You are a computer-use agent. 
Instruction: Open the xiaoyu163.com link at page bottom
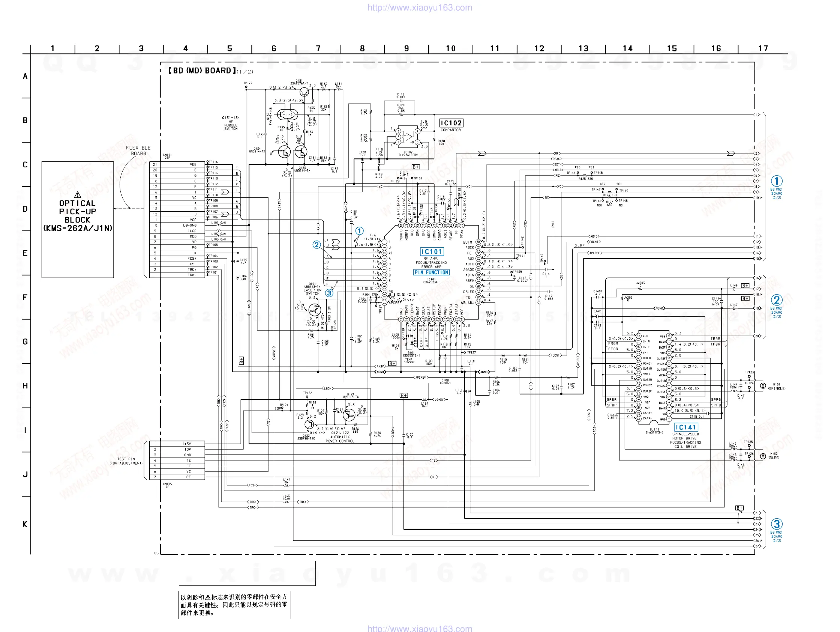[420, 628]
